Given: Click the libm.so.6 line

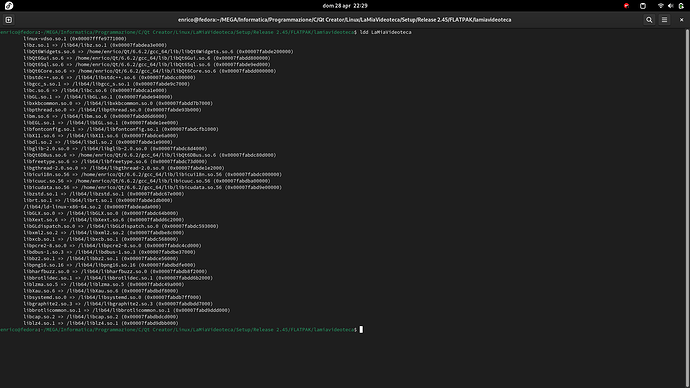Looking at the screenshot, I should (x=95, y=116).
